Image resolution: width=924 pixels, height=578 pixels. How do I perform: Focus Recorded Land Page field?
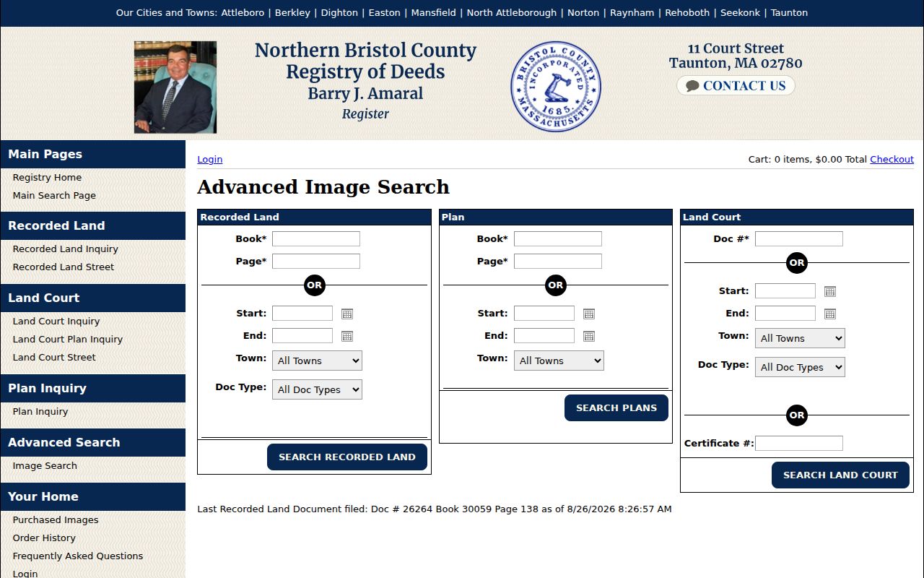(x=316, y=261)
